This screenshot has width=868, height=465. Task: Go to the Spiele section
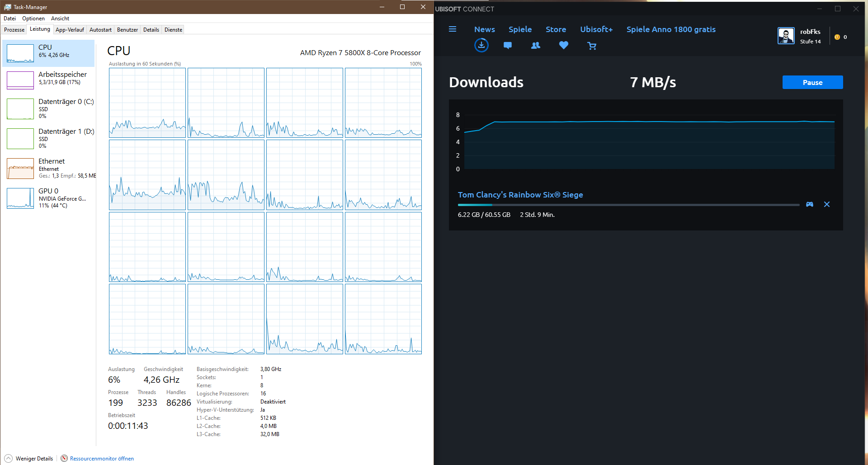pyautogui.click(x=520, y=29)
